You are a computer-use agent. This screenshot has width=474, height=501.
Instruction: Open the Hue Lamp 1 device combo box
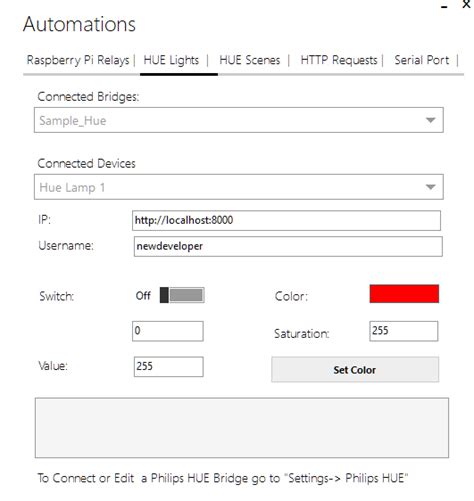click(x=239, y=187)
